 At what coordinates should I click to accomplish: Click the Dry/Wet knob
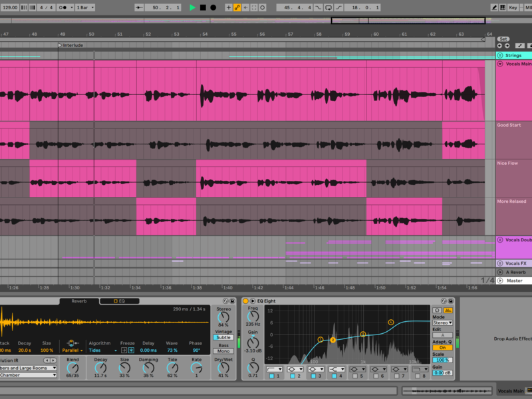[223, 366]
